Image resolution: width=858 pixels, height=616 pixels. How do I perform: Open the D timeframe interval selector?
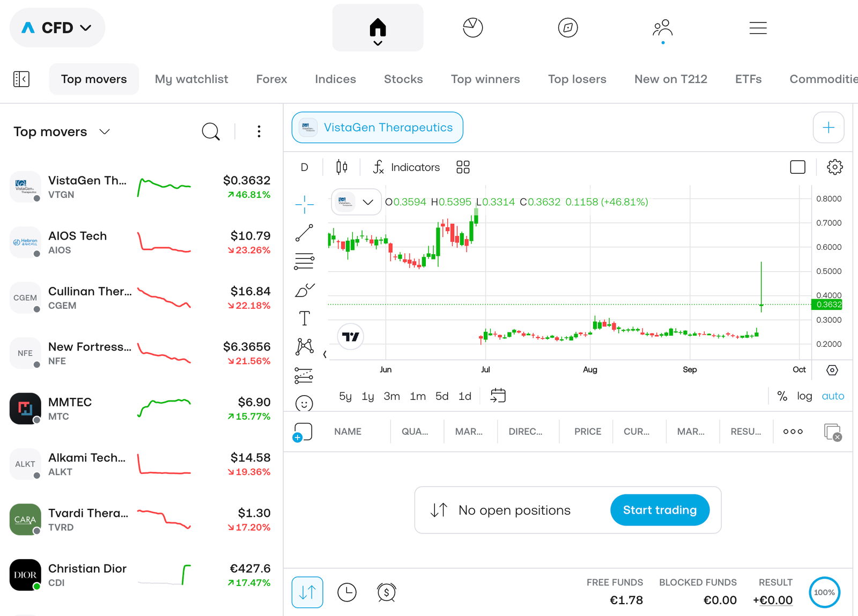(304, 167)
